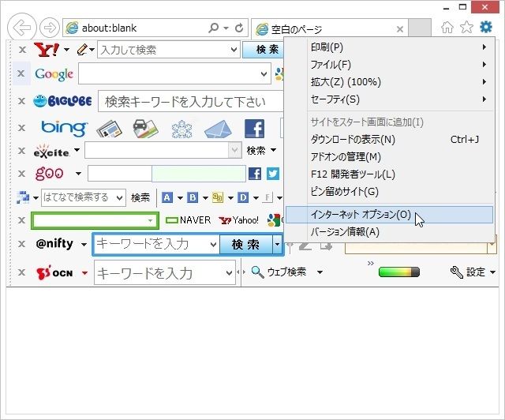Expand the Google search box dropdown
Screen dimensions: 505x420
[264, 73]
